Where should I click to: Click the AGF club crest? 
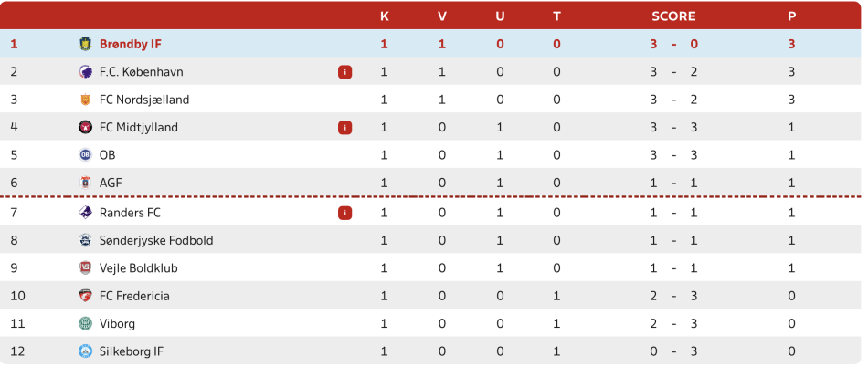tap(85, 183)
